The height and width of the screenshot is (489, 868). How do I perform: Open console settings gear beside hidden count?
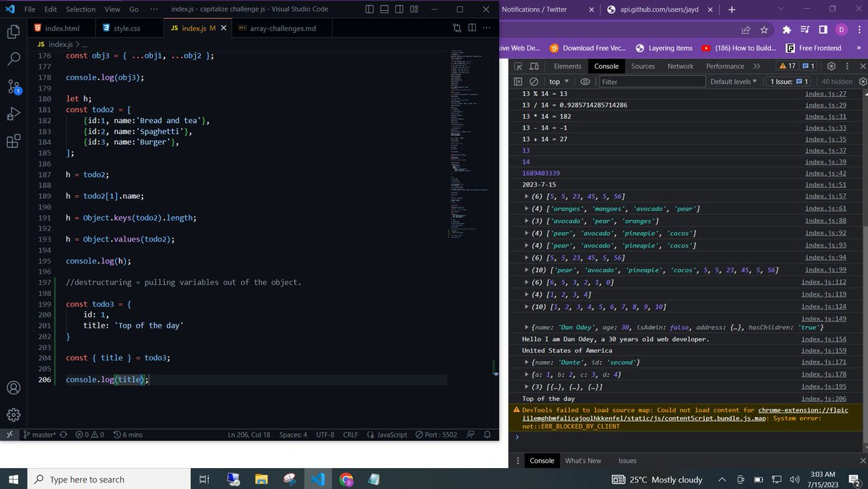coord(862,82)
